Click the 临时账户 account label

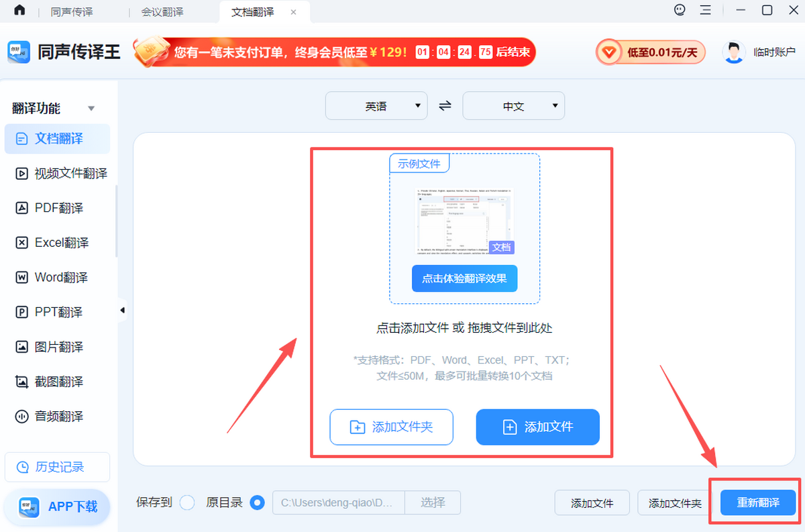point(774,52)
